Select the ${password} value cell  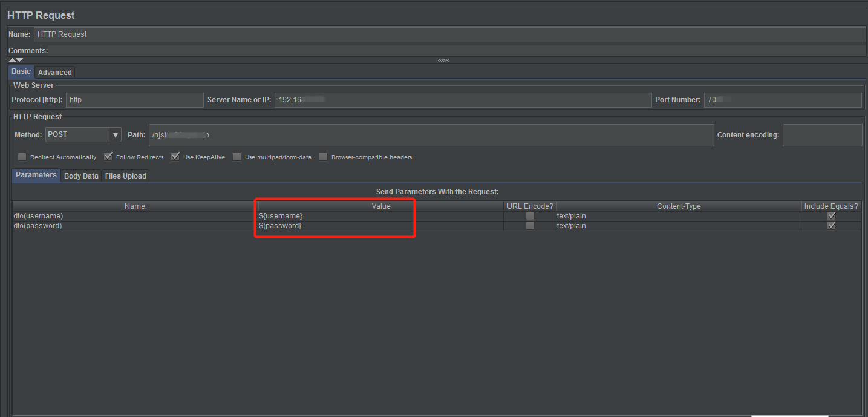coord(381,226)
